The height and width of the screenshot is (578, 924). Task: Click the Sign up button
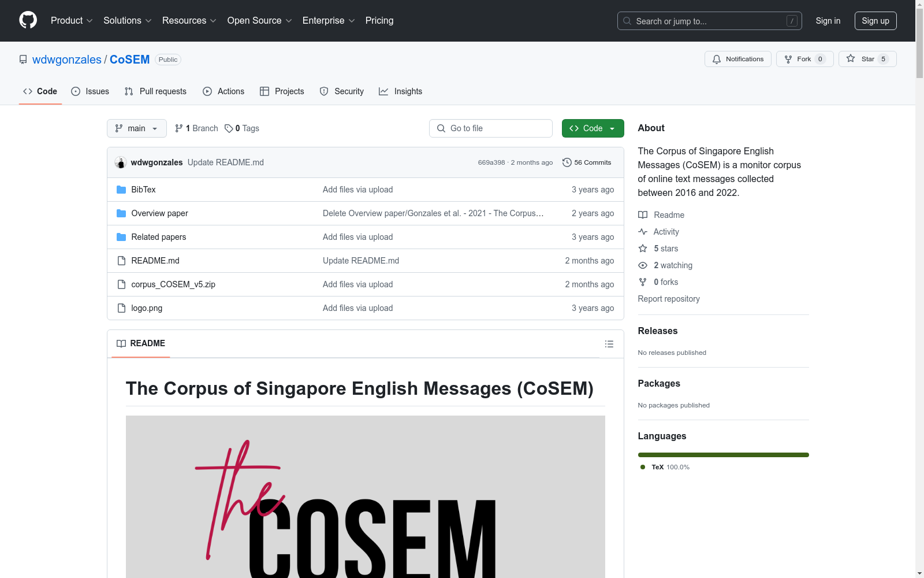point(875,21)
